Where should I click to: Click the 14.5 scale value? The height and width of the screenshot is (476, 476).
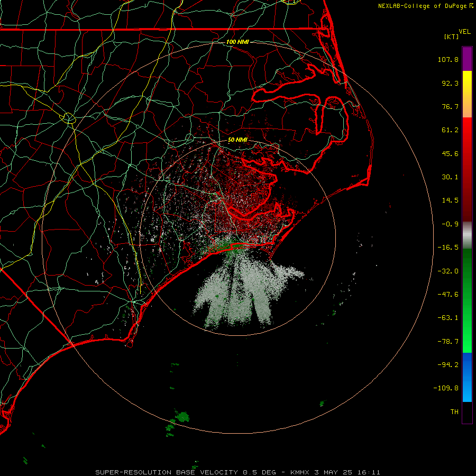coord(450,200)
